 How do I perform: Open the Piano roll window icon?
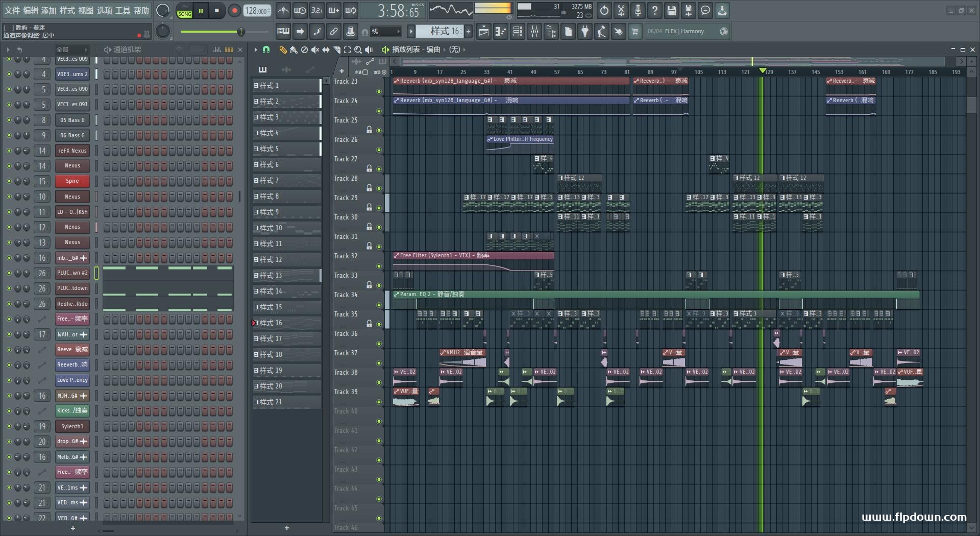tap(501, 32)
